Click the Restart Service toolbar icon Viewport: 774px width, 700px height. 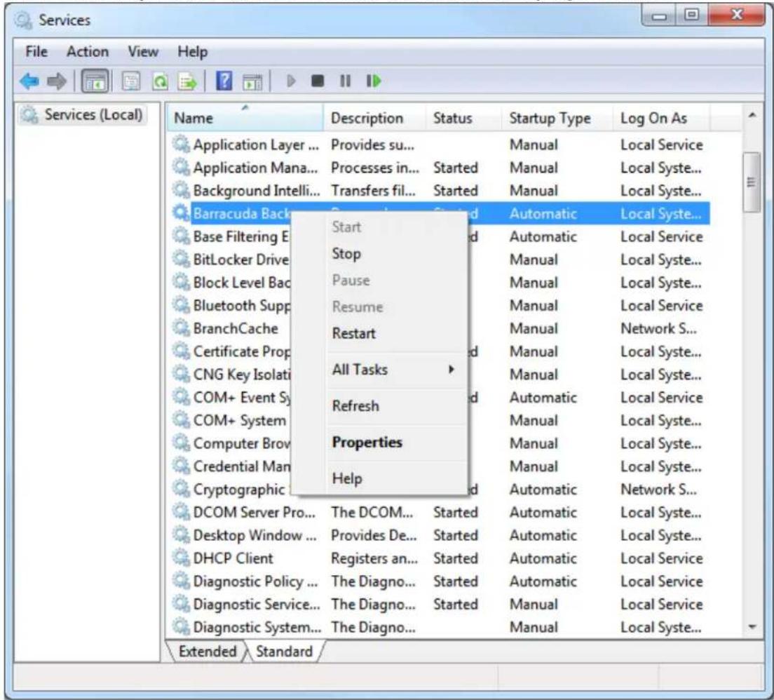click(374, 81)
